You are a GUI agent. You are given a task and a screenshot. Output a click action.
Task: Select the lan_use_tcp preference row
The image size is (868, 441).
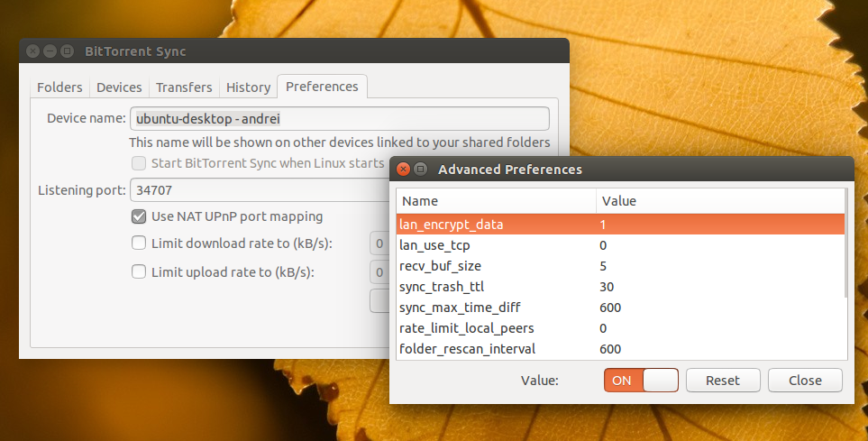pyautogui.click(x=620, y=245)
